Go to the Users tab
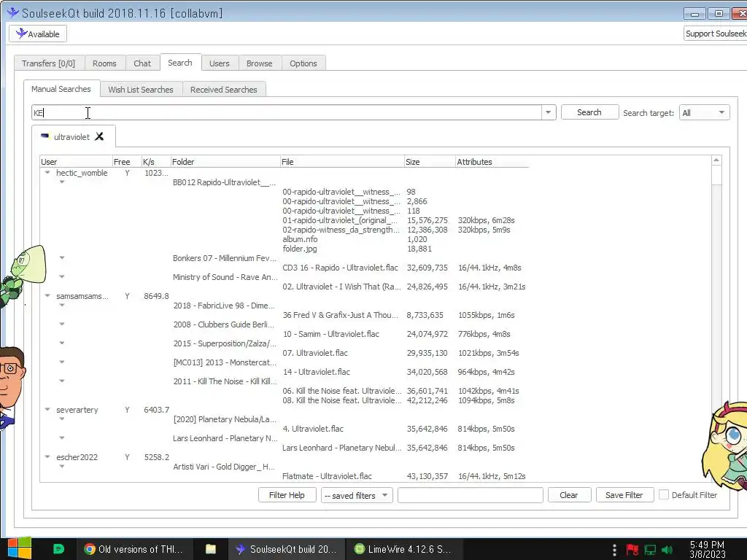 (x=219, y=63)
